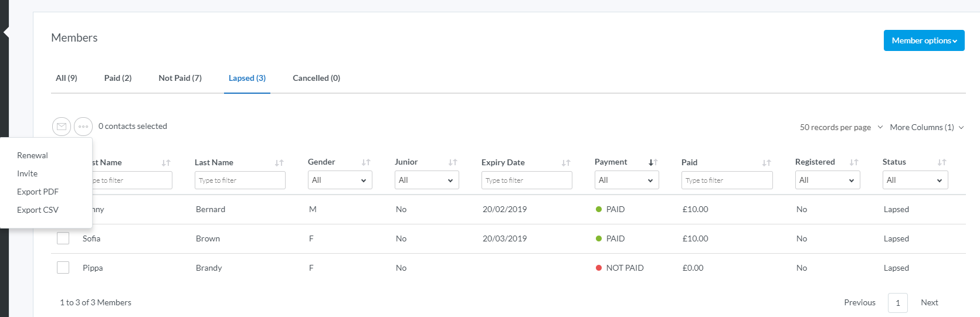
Task: Check the box for Sofia Brown
Action: (x=63, y=238)
